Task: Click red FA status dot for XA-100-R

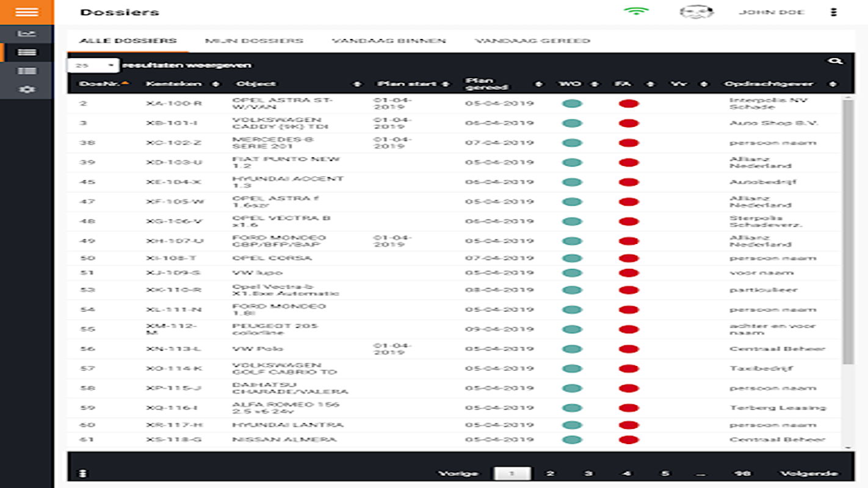Action: (629, 104)
